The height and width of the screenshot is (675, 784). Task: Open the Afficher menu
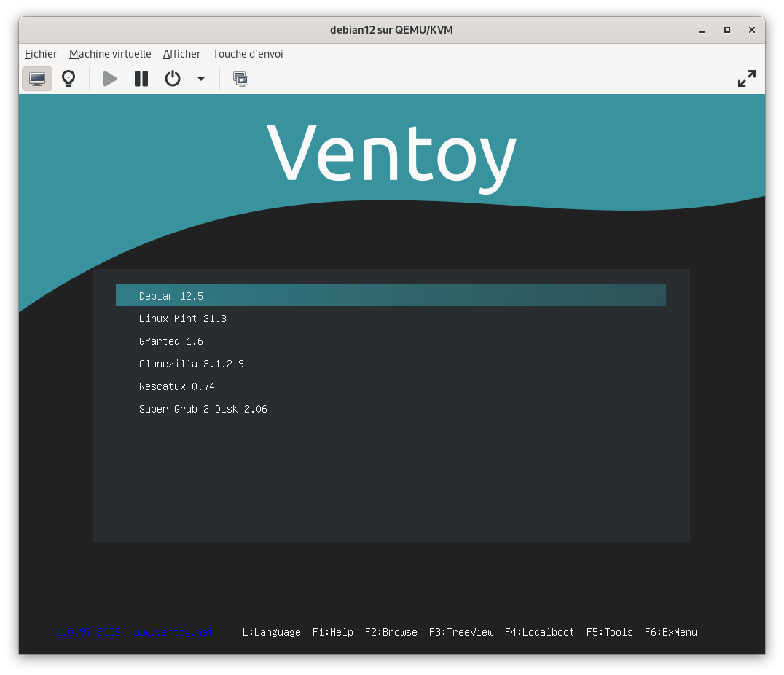(181, 54)
